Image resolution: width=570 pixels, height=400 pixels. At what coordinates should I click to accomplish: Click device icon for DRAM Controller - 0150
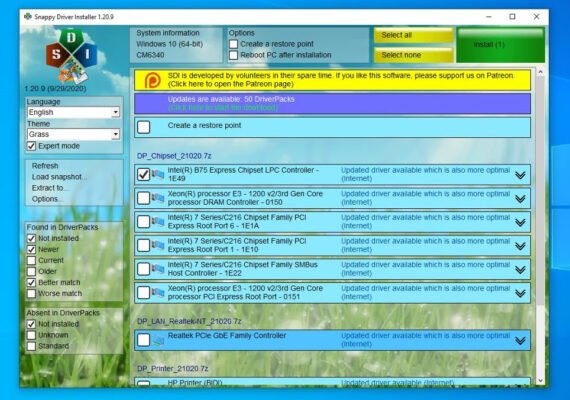[x=158, y=198]
